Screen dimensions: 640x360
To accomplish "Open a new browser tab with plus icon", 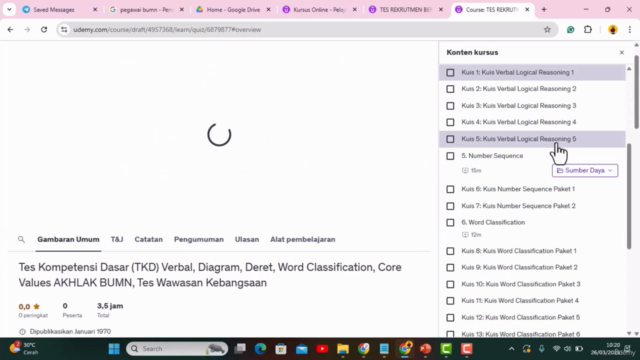I will point(544,9).
